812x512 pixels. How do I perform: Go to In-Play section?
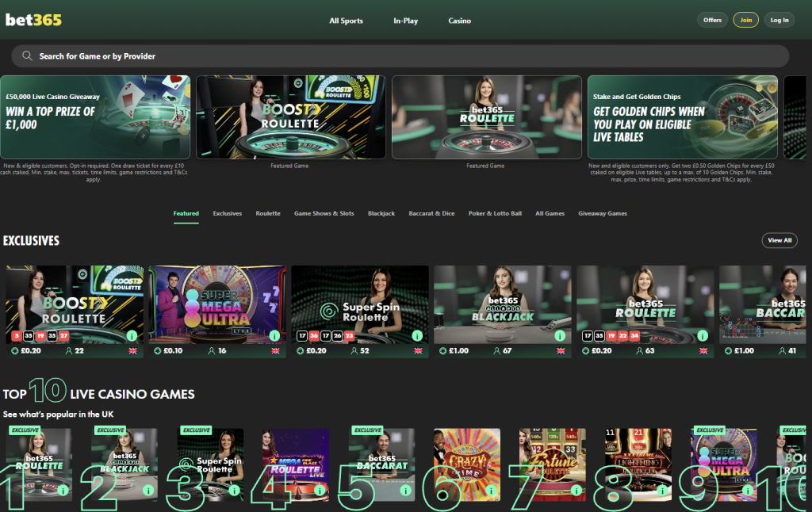pyautogui.click(x=405, y=21)
